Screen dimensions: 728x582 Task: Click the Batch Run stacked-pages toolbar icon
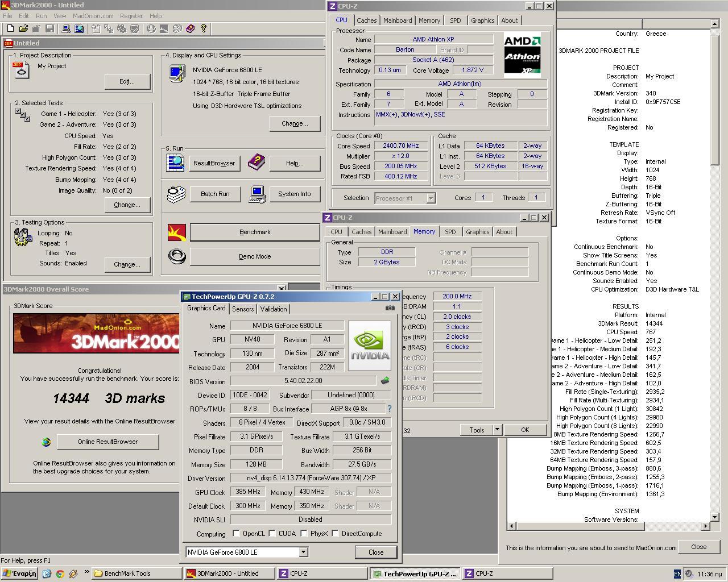[177, 28]
